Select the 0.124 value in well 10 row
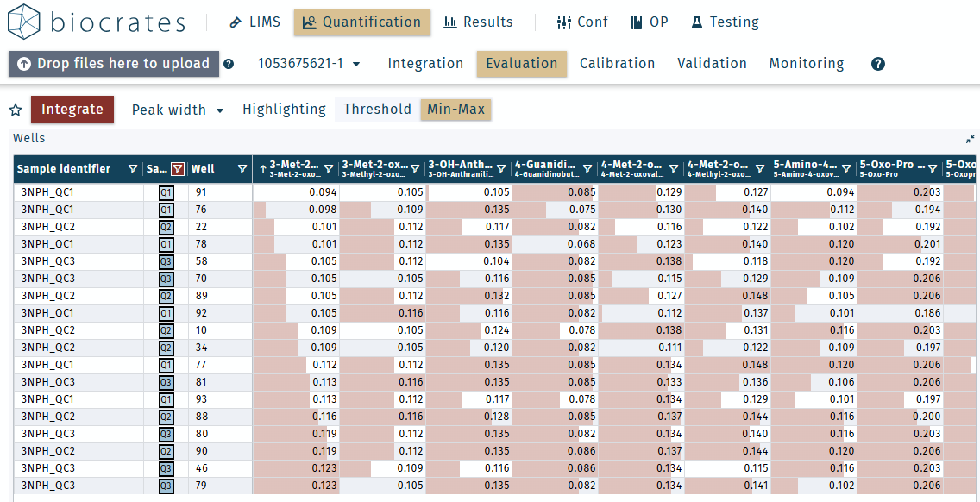Viewport: 980px width, 502px height. coord(468,330)
